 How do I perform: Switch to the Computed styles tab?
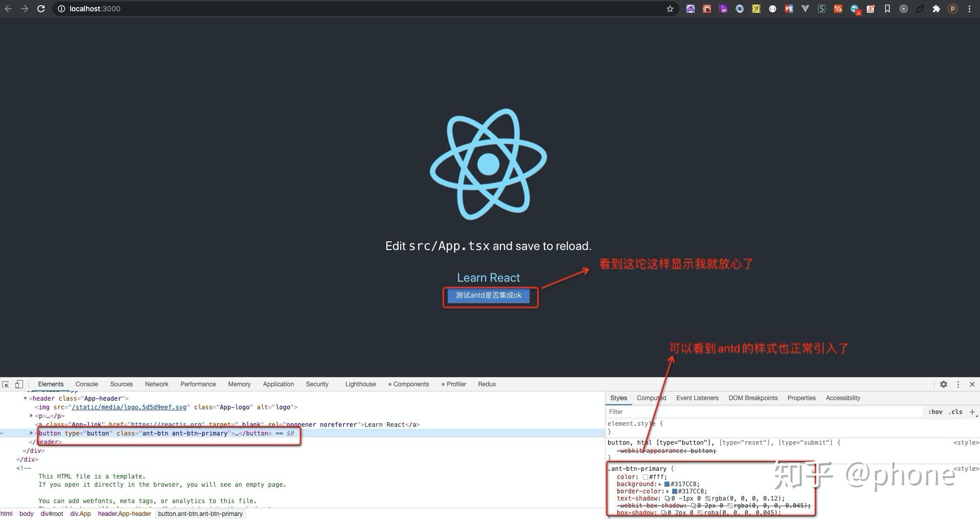pos(652,398)
